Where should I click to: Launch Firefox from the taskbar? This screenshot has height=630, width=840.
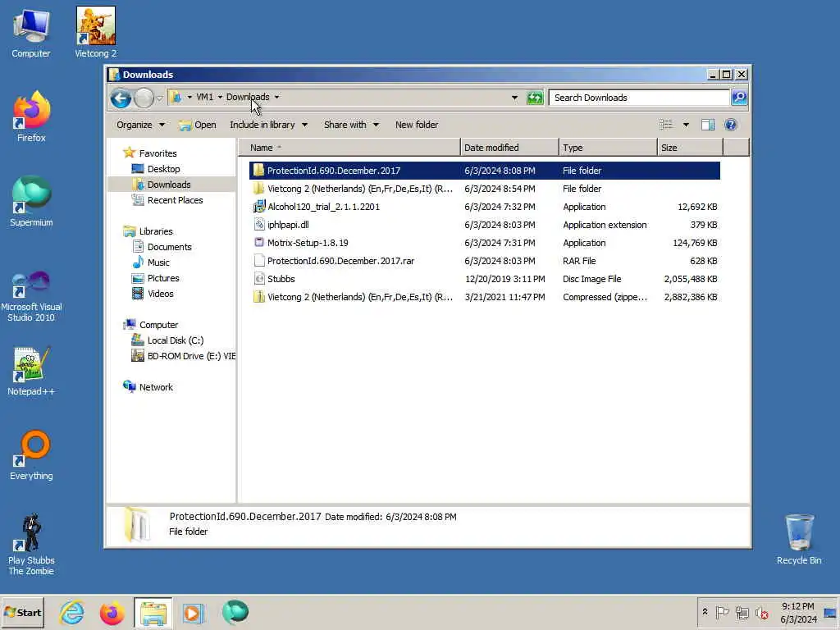[x=112, y=613]
